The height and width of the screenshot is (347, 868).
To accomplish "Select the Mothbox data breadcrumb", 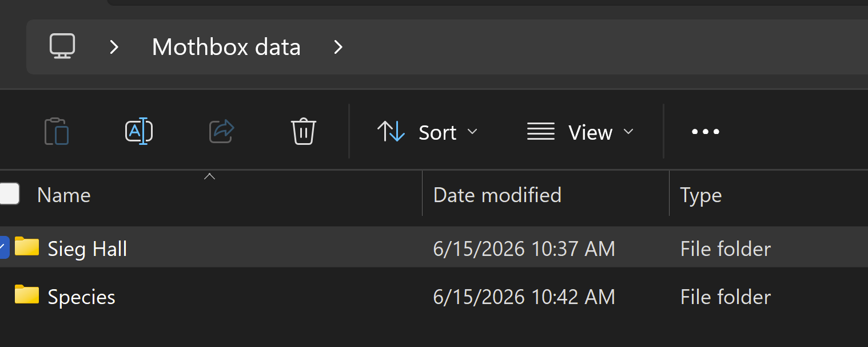I will point(226,47).
